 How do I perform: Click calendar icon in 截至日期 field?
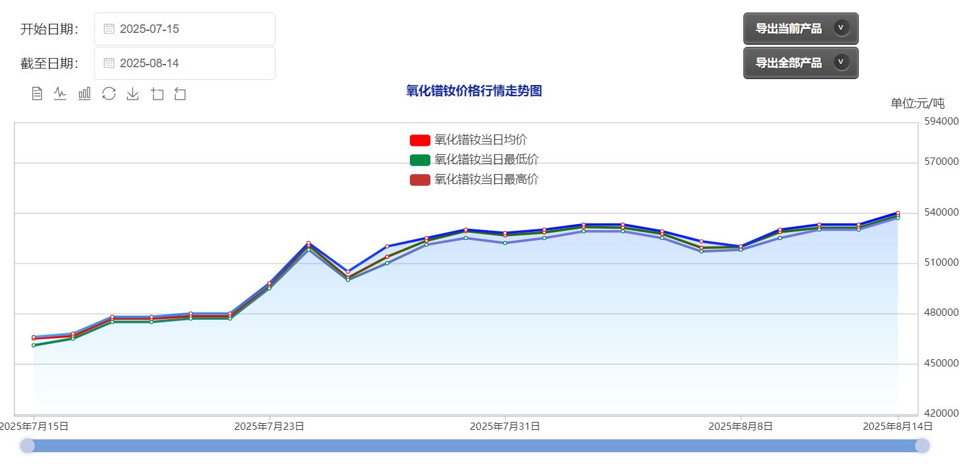[109, 63]
